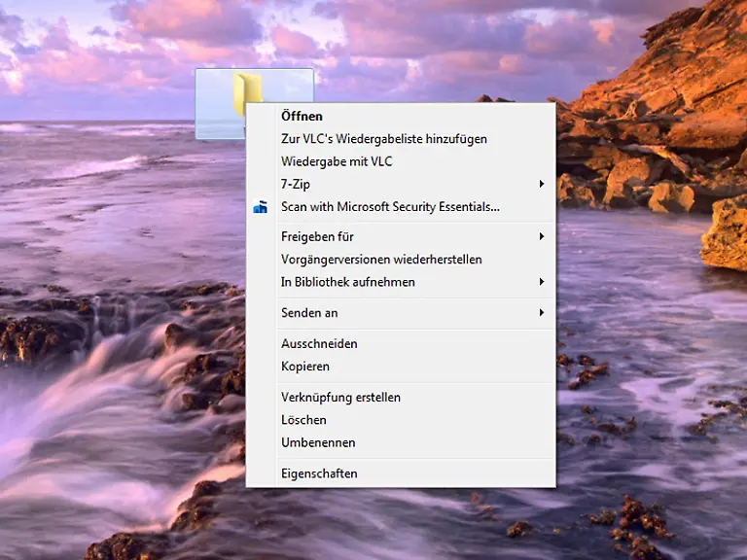Choose Ausschneiden to cut the folder

(319, 344)
